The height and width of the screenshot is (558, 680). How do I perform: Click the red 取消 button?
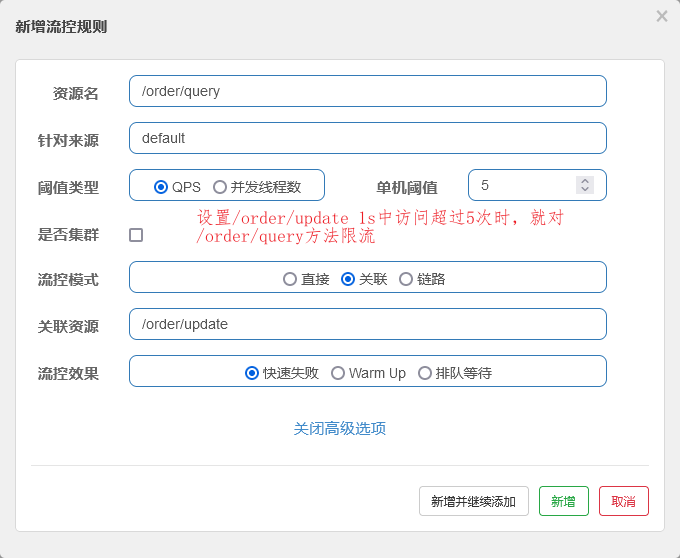pos(624,501)
